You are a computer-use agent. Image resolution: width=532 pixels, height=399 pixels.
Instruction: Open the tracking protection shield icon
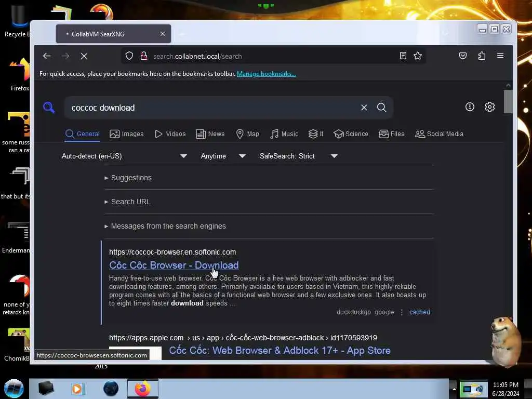[x=129, y=56]
